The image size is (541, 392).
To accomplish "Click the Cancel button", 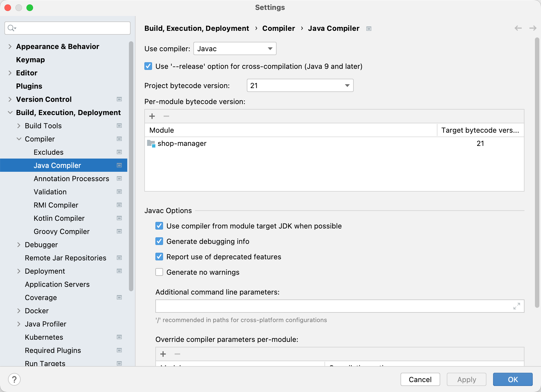I will coord(420,379).
